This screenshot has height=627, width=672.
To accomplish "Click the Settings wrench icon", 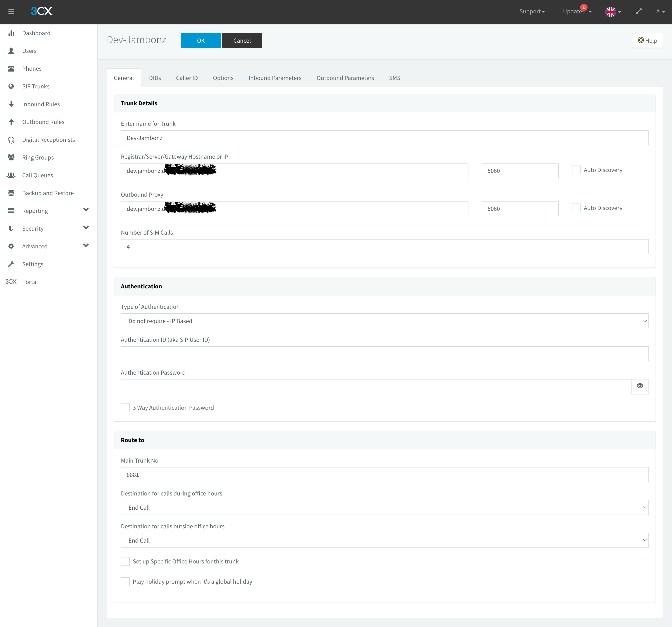I will point(11,264).
